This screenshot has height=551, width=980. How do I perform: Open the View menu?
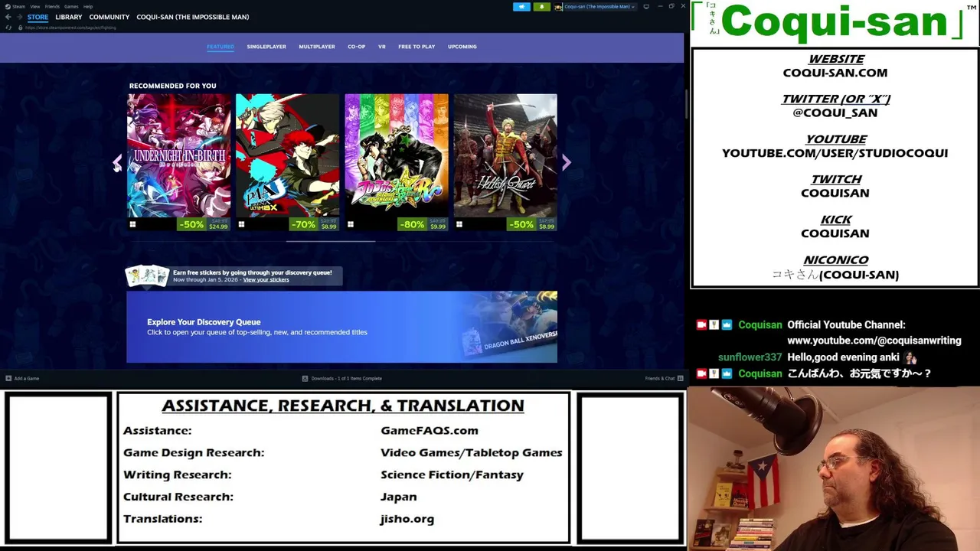[35, 7]
